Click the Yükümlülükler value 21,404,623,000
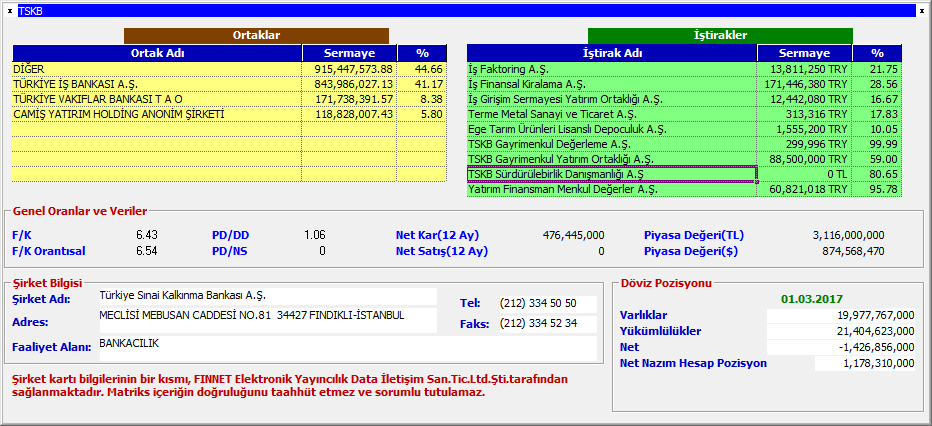This screenshot has width=932, height=426. [x=841, y=331]
